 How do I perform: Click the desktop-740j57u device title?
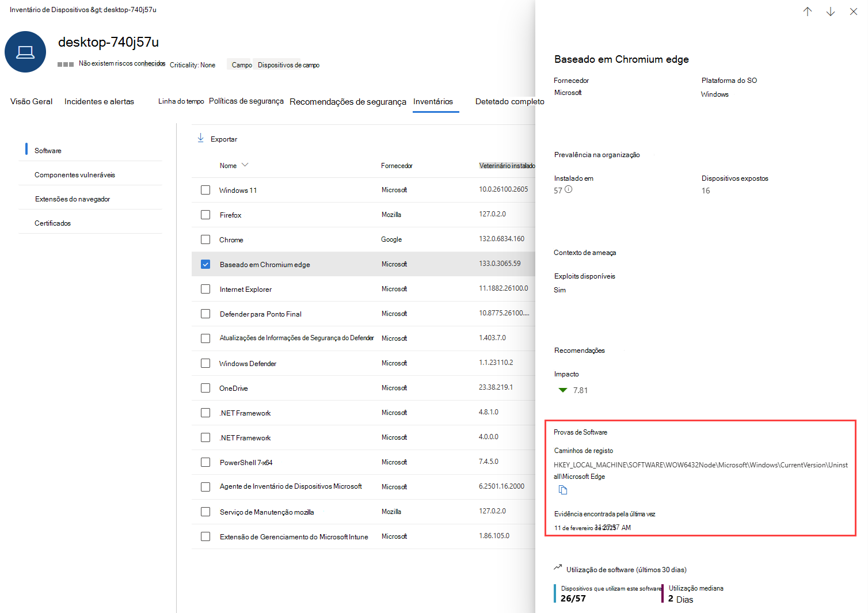point(108,42)
